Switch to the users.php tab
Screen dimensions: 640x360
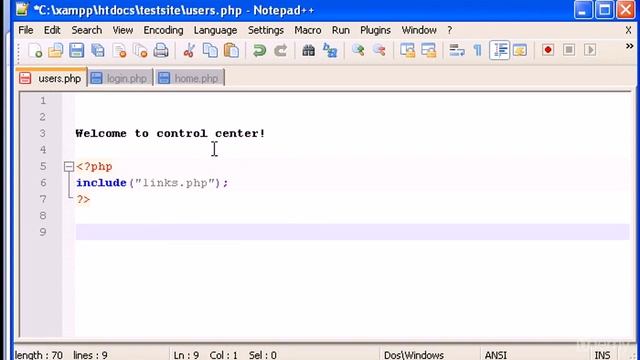click(x=51, y=78)
